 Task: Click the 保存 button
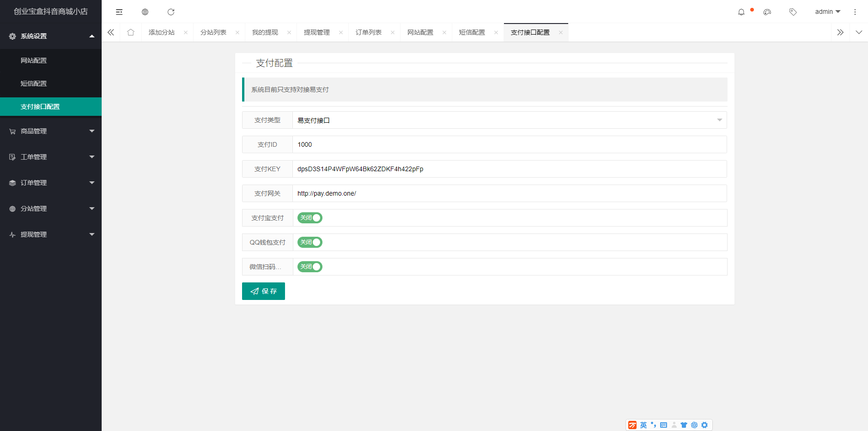(263, 291)
